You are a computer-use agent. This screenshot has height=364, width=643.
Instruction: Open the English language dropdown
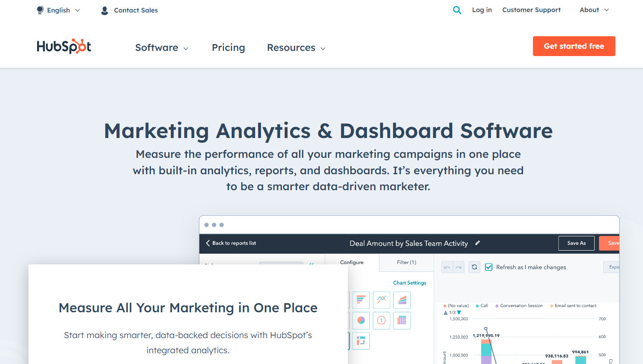(58, 10)
